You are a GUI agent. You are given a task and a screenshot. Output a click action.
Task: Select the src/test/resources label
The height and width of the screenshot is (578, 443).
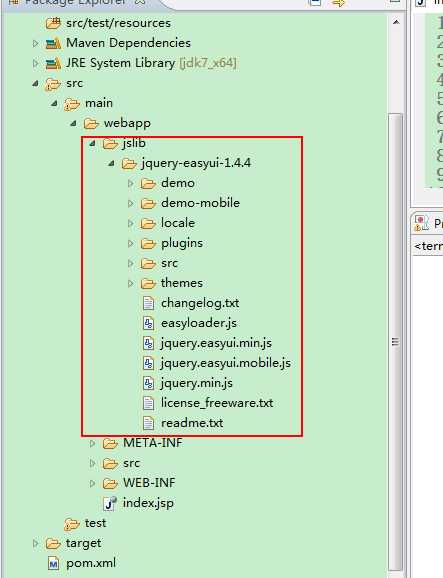118,23
